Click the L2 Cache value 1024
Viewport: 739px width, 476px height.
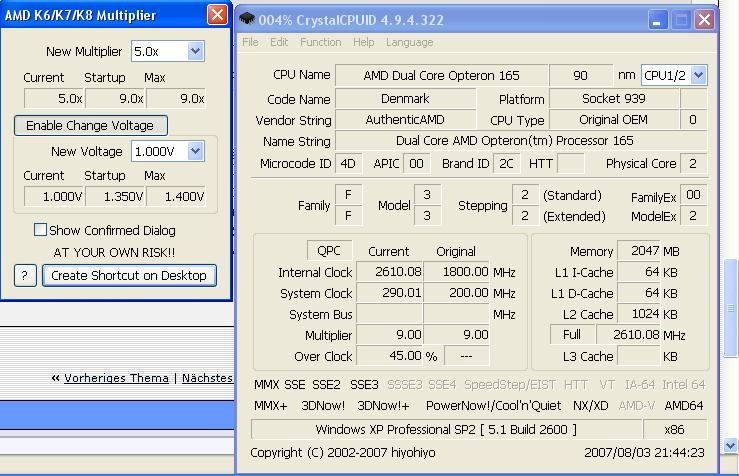point(639,314)
